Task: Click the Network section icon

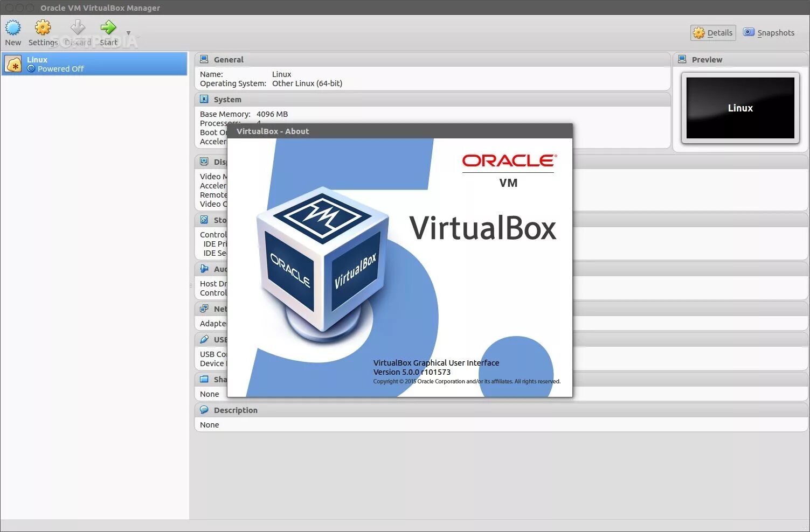Action: click(x=204, y=309)
